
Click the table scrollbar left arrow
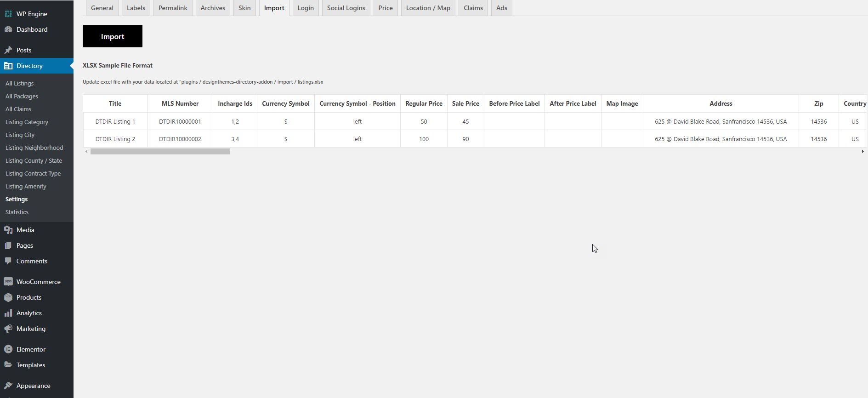click(86, 151)
